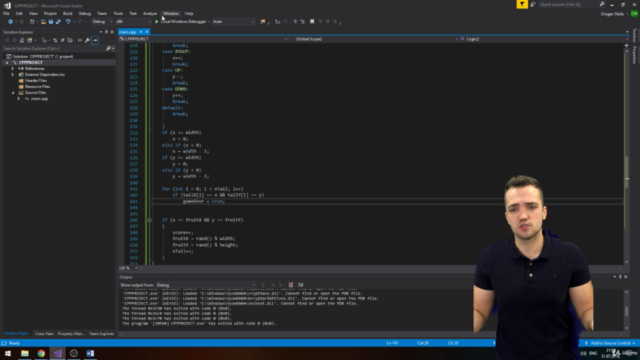This screenshot has height=360, width=640.
Task: Click the yellow notifications filter icon
Action: [x=522, y=4]
